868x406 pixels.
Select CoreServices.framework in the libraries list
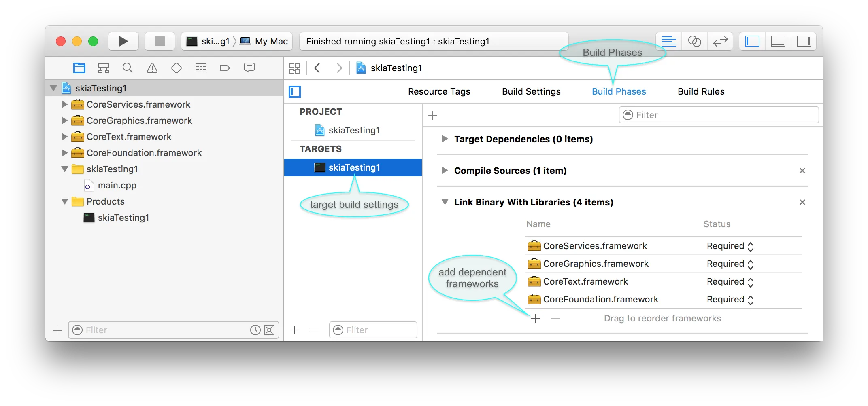[663, 246]
